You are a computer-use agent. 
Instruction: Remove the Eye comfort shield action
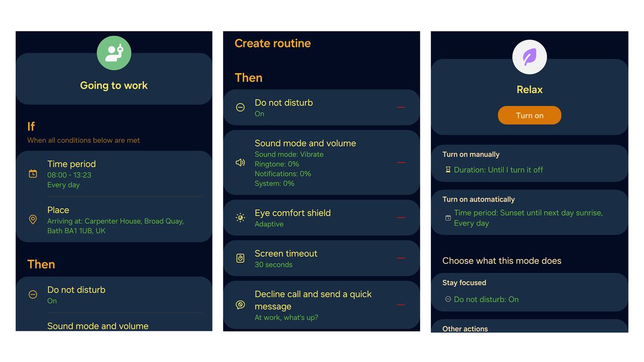tap(400, 218)
